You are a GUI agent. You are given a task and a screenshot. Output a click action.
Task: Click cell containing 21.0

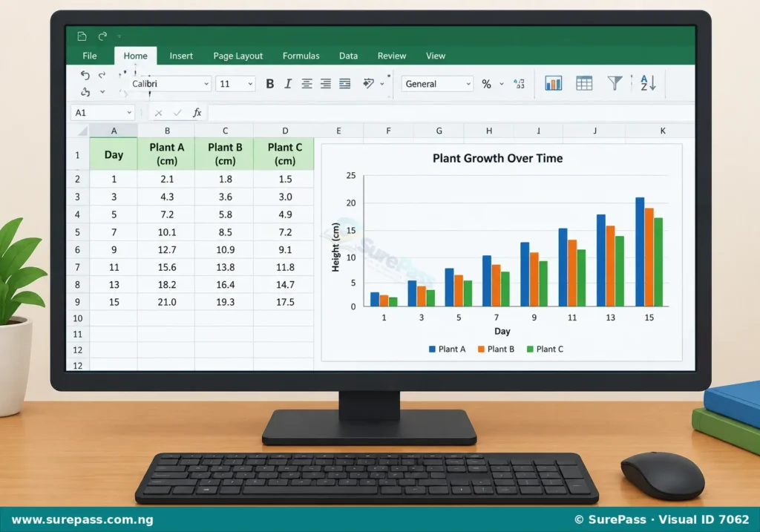166,302
